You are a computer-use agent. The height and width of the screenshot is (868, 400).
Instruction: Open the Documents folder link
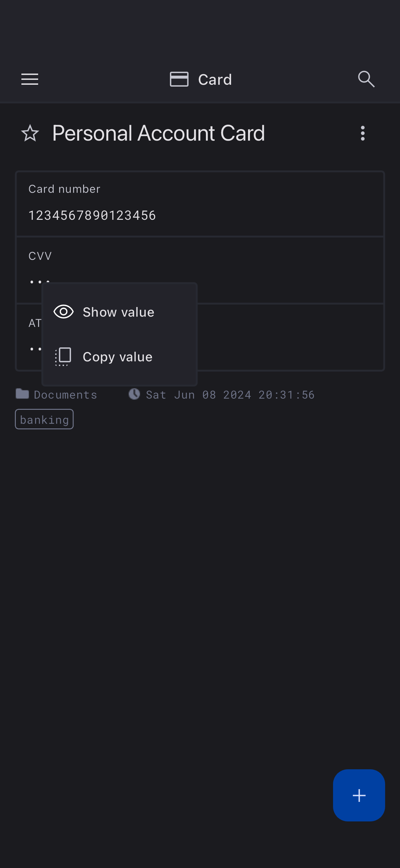coord(65,395)
